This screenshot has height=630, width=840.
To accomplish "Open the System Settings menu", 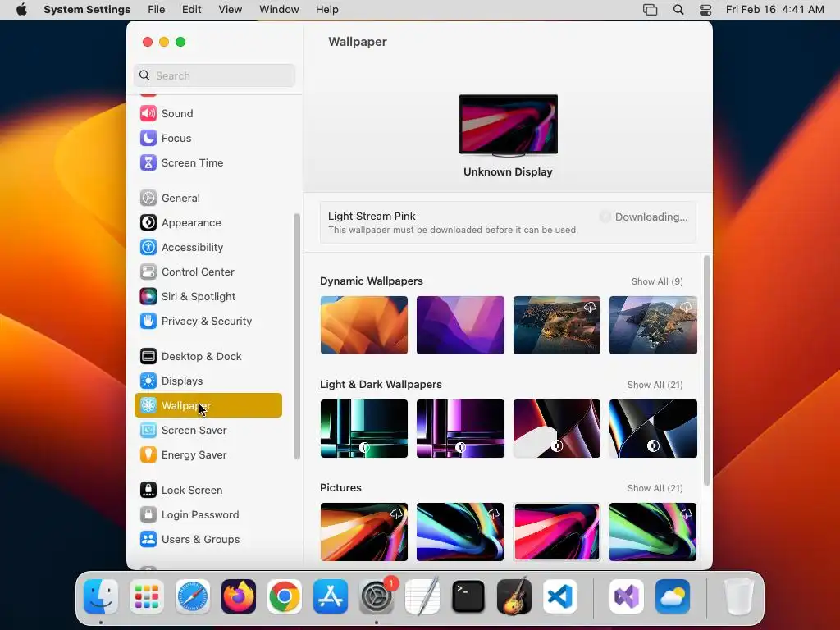I will pos(87,10).
